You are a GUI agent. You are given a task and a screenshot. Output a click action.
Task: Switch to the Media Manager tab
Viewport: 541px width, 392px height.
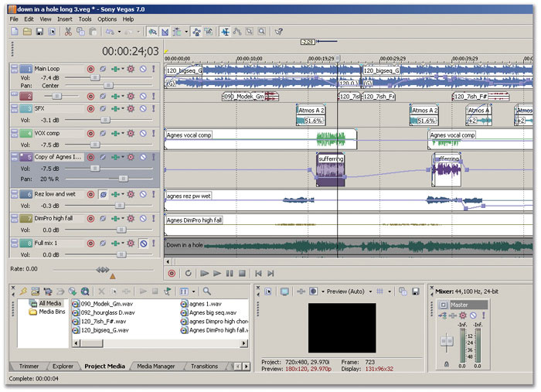157,366
